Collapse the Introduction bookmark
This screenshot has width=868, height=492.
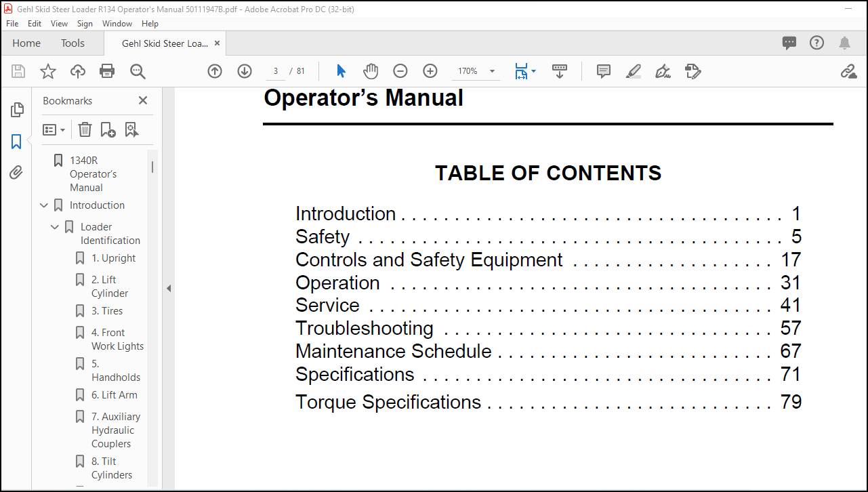coord(44,205)
